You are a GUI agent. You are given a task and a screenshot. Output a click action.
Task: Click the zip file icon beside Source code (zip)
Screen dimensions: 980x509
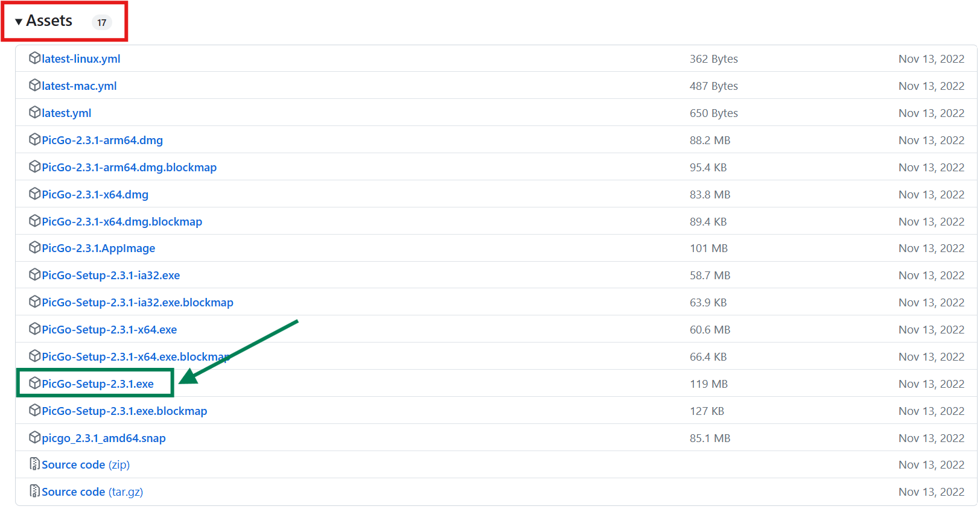tap(34, 464)
